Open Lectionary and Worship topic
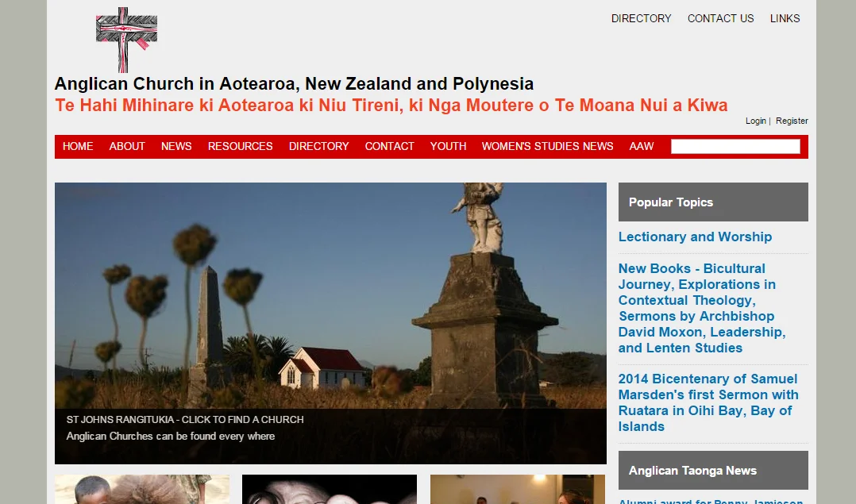 click(x=695, y=237)
